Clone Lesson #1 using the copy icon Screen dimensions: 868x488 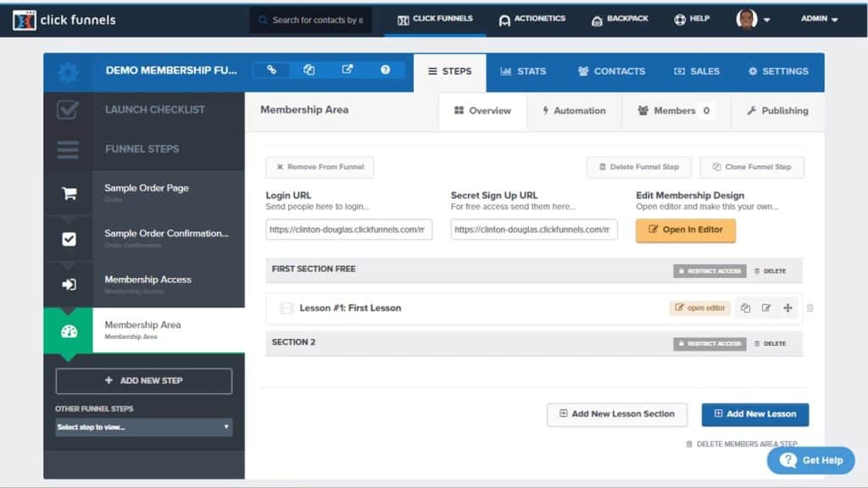click(746, 308)
